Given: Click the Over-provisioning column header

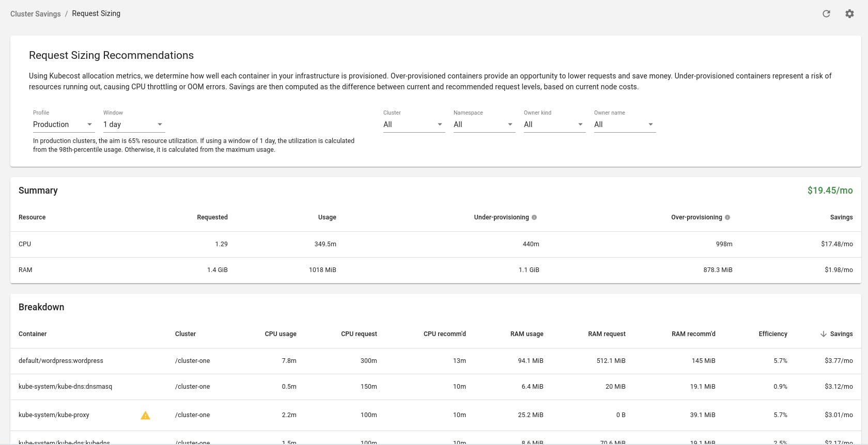Looking at the screenshot, I should tap(696, 217).
